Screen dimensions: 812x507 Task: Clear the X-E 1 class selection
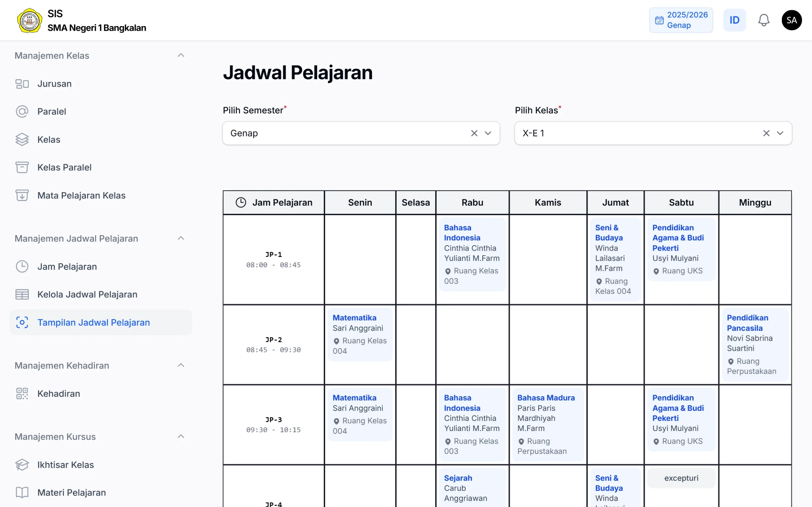[766, 133]
